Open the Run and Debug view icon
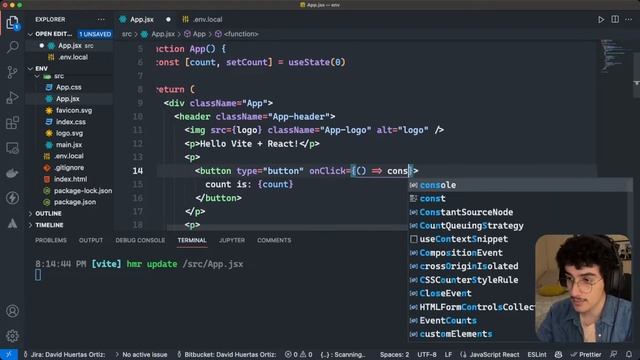The width and height of the screenshot is (640, 360). coord(12,98)
